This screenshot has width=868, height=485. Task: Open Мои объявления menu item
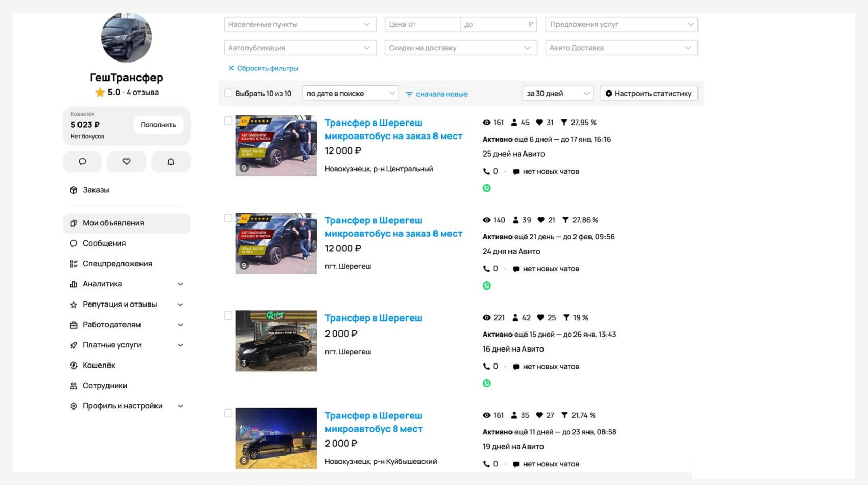[127, 223]
